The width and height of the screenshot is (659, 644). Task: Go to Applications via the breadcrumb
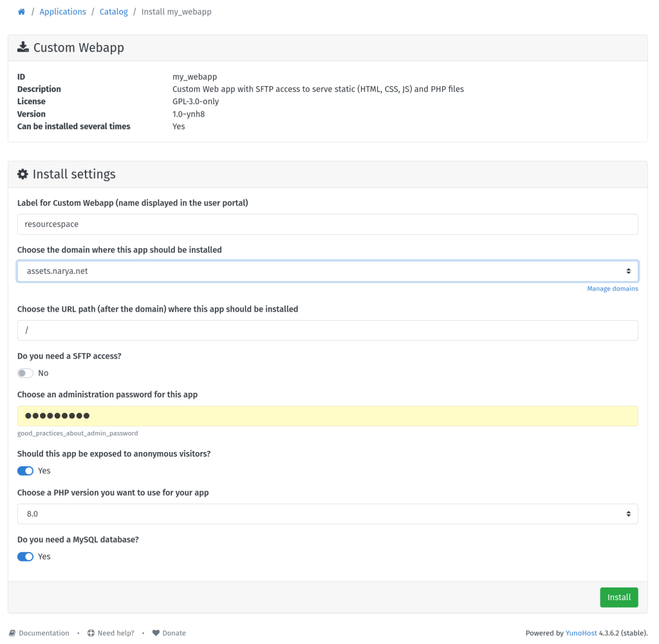pyautogui.click(x=62, y=11)
